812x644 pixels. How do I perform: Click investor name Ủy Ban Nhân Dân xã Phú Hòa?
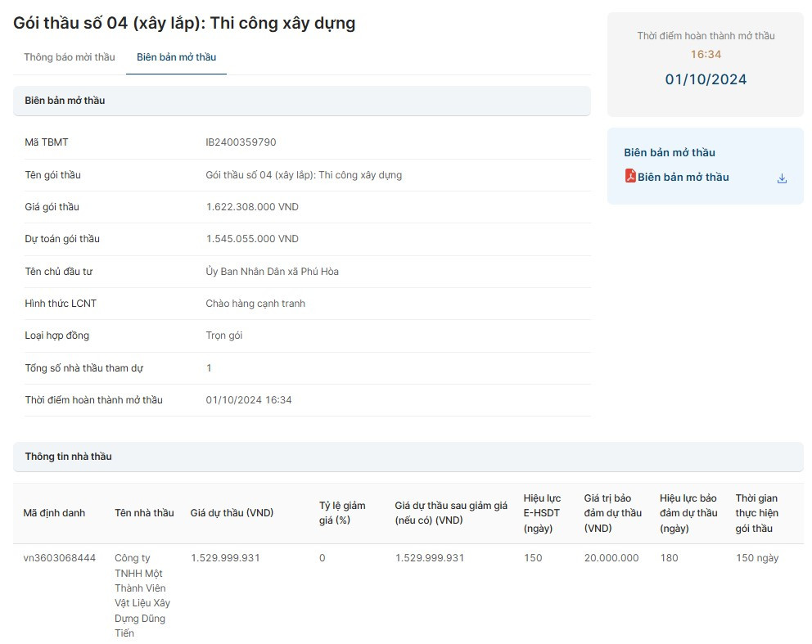point(272,272)
